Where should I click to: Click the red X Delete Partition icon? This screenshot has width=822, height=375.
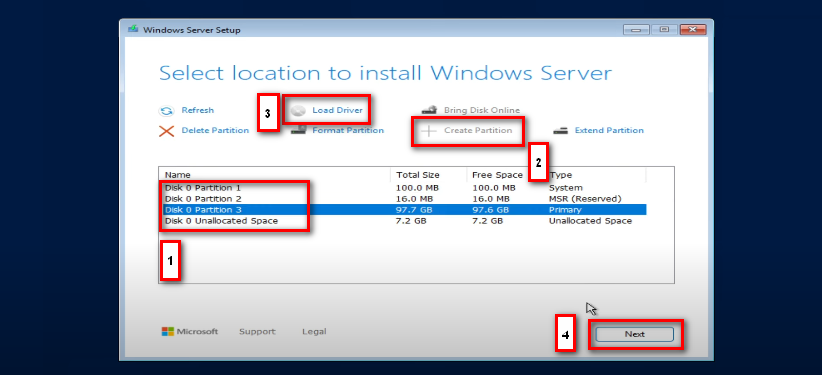coord(166,131)
